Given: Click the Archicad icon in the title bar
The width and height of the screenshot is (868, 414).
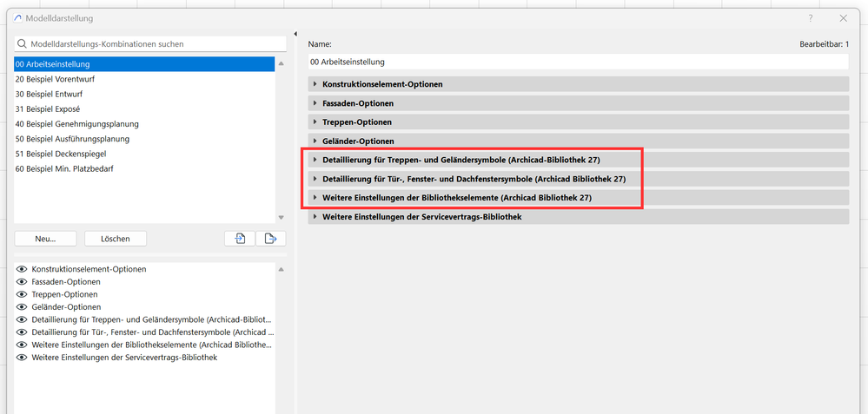Looking at the screenshot, I should (17, 18).
